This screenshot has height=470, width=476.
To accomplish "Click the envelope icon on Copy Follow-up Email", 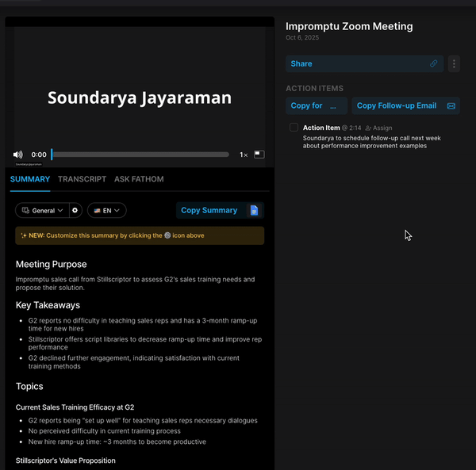I will point(451,105).
